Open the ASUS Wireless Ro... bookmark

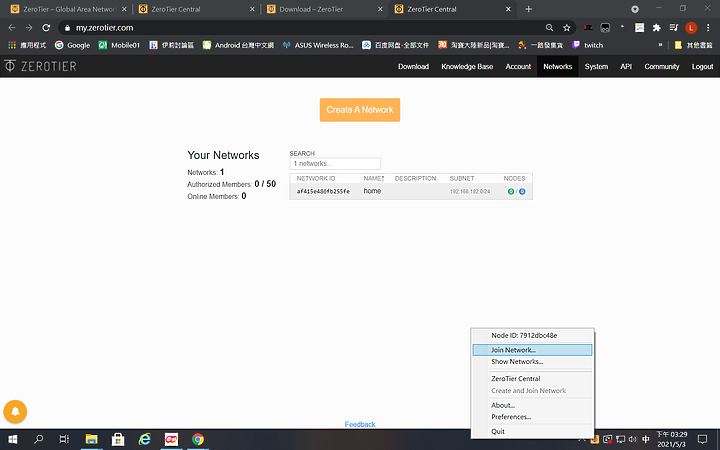point(318,45)
